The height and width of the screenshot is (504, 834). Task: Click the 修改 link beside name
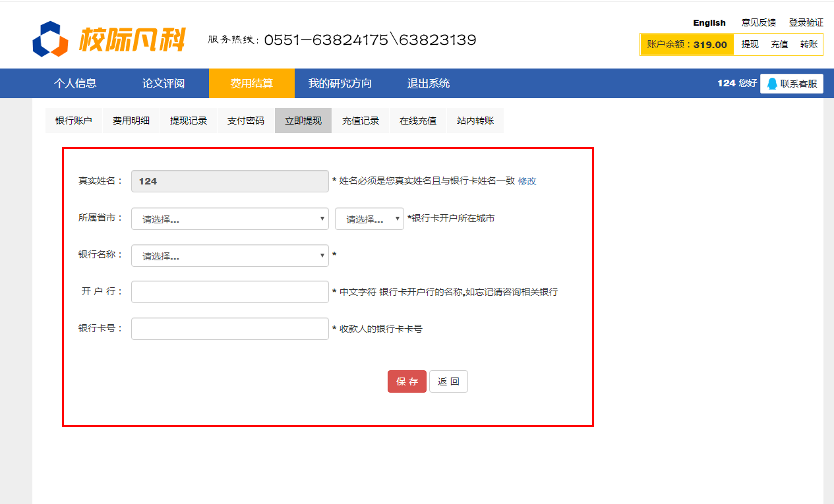(x=527, y=181)
